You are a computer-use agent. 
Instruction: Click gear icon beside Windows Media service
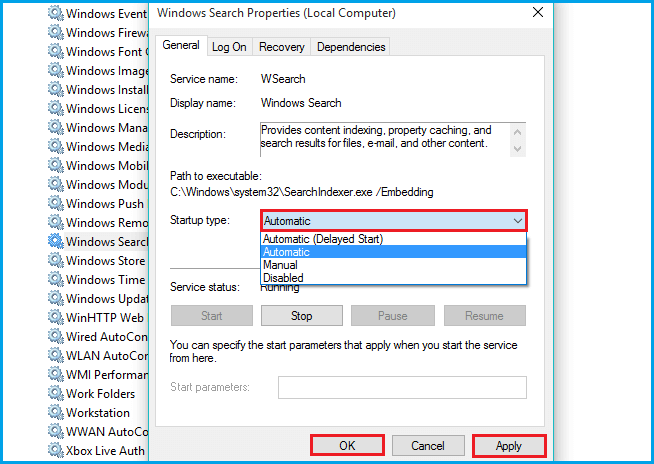click(x=55, y=146)
